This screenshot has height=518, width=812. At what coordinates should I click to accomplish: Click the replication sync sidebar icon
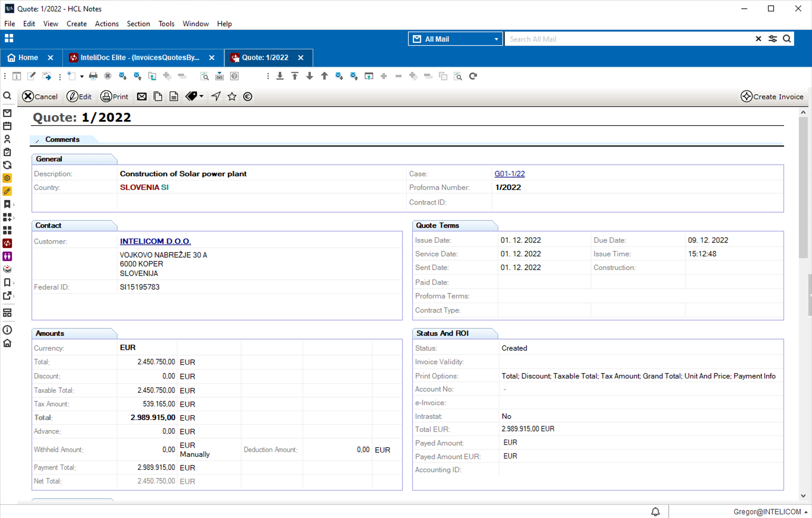(7, 165)
